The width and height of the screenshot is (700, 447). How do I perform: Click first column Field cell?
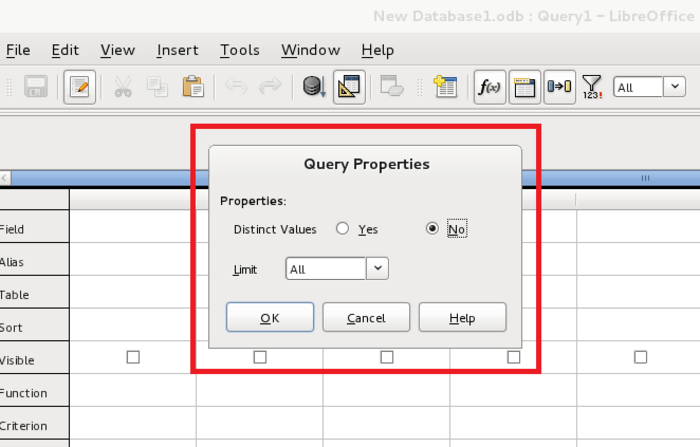coord(133,226)
